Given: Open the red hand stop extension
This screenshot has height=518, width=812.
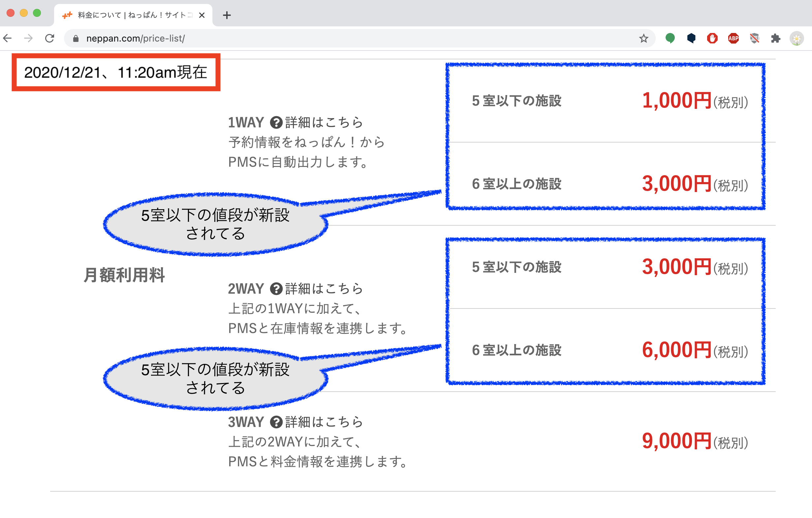Looking at the screenshot, I should click(x=712, y=39).
